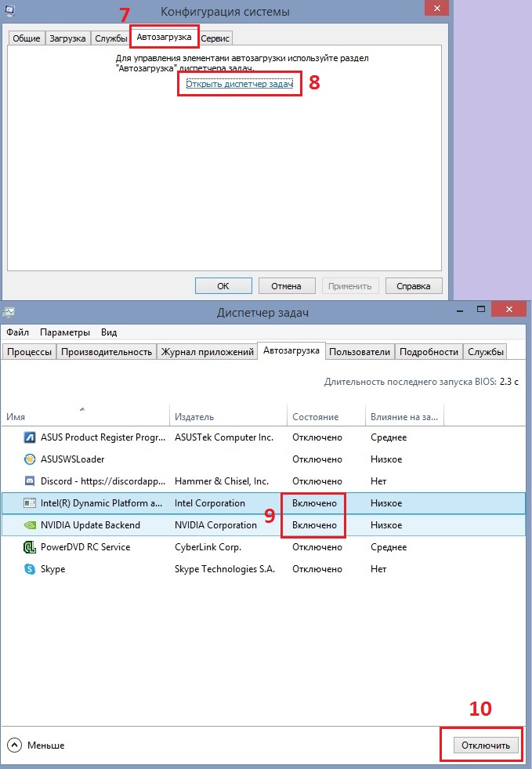Collapse Task Manager with the Меньше arrow
This screenshot has height=769, width=532.
pos(15,745)
